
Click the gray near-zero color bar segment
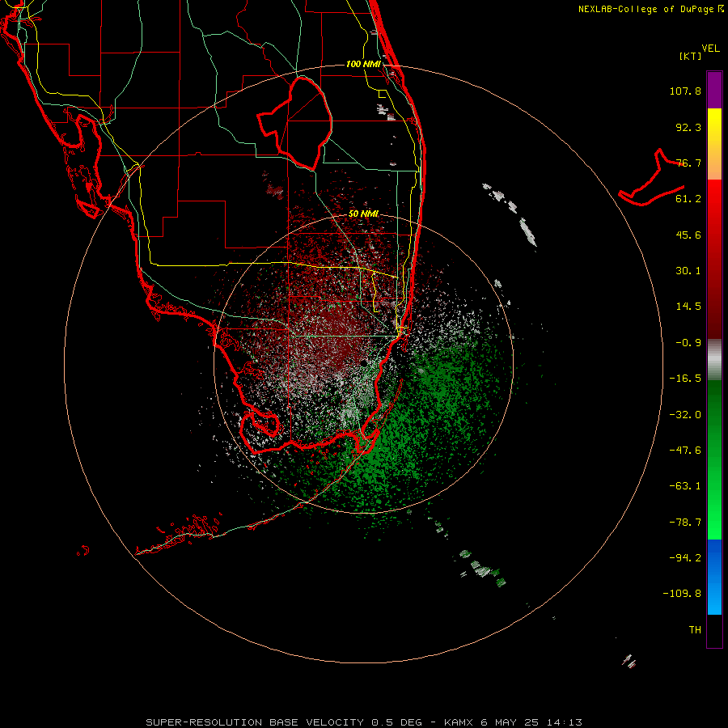[x=714, y=360]
